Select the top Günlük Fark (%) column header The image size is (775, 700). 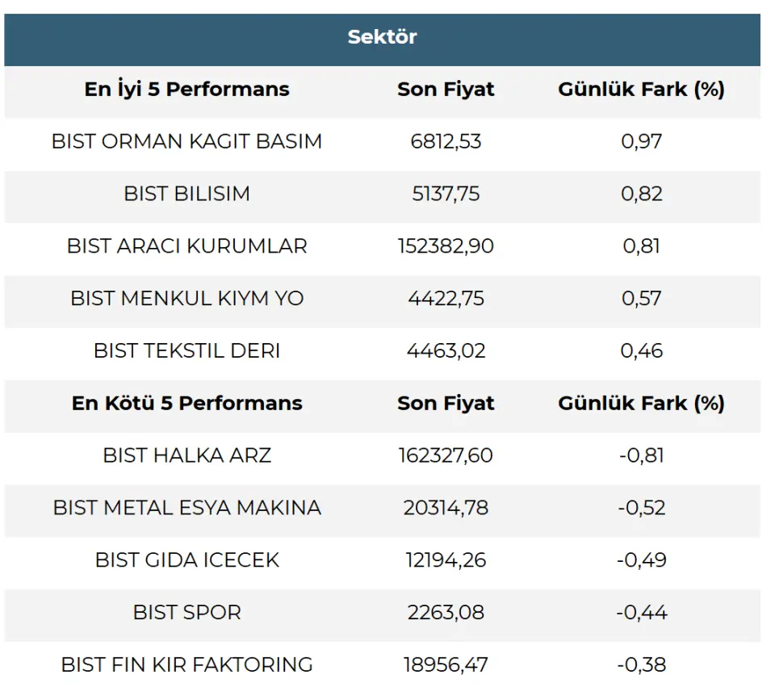pos(641,89)
